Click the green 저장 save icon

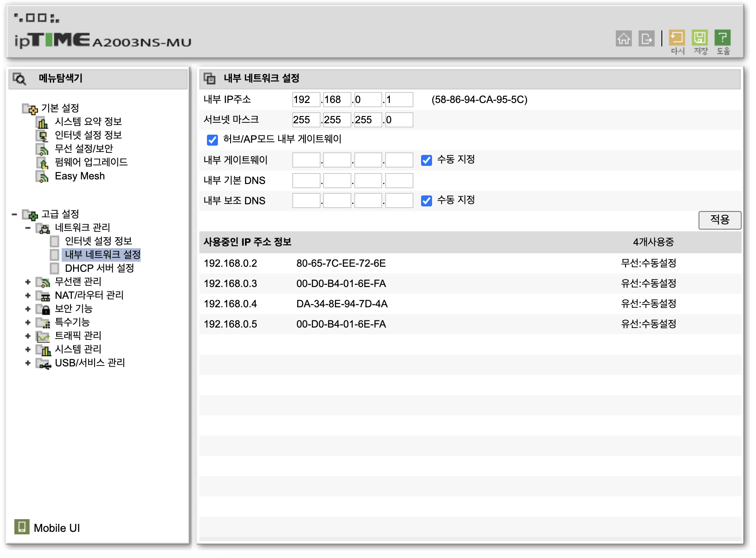click(x=700, y=37)
